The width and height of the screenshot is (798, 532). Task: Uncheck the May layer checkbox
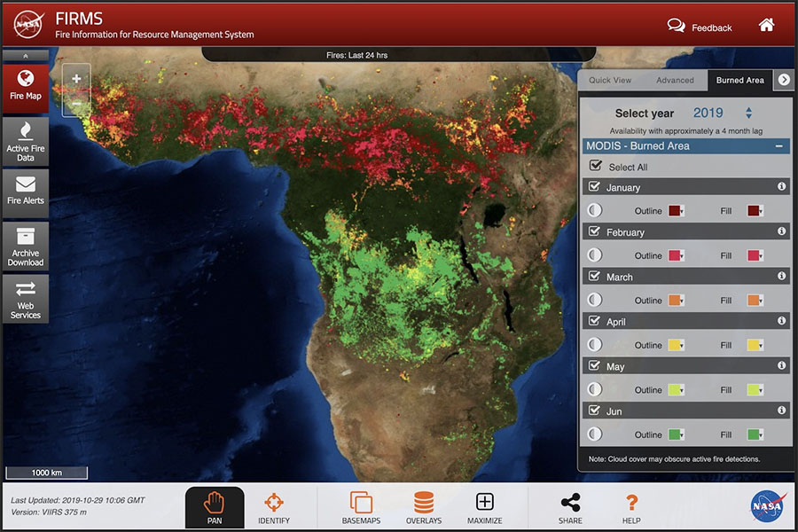(594, 365)
